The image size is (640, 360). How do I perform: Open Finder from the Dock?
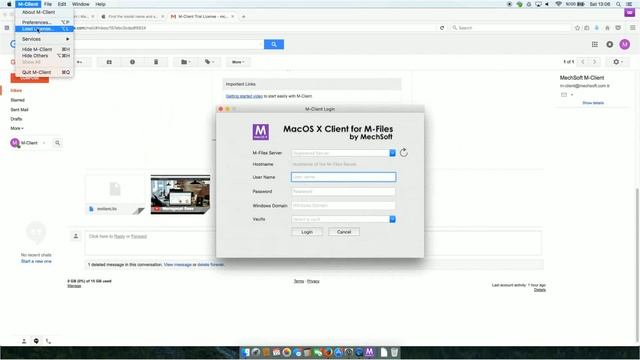pyautogui.click(x=245, y=353)
